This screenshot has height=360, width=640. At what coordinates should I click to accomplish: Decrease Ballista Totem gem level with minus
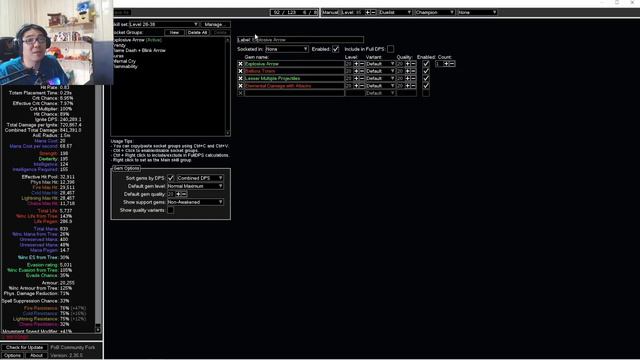[362, 71]
